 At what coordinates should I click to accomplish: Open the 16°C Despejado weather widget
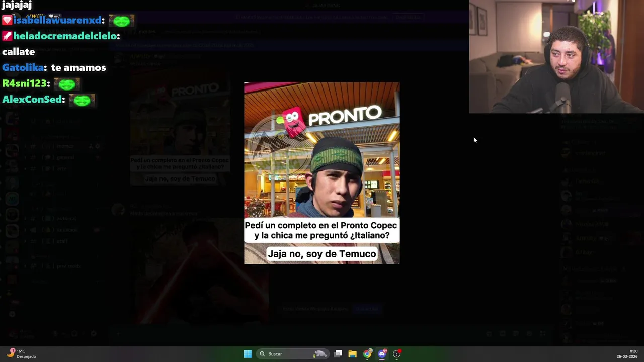[21, 354]
